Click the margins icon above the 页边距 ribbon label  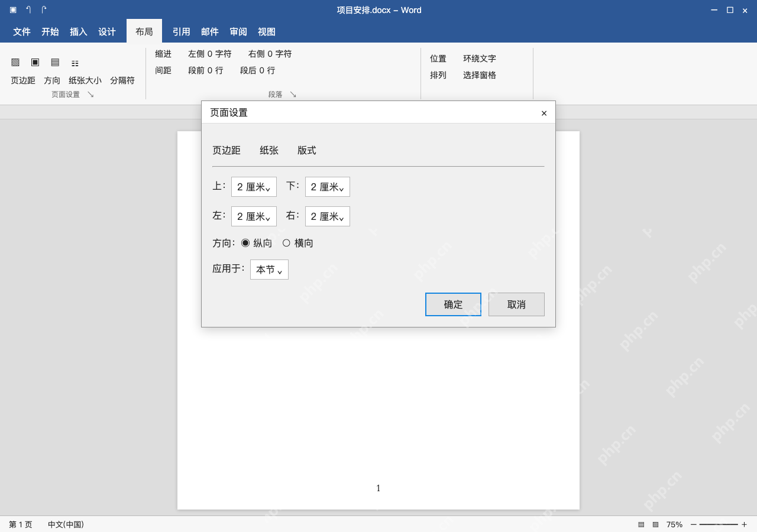coord(15,62)
